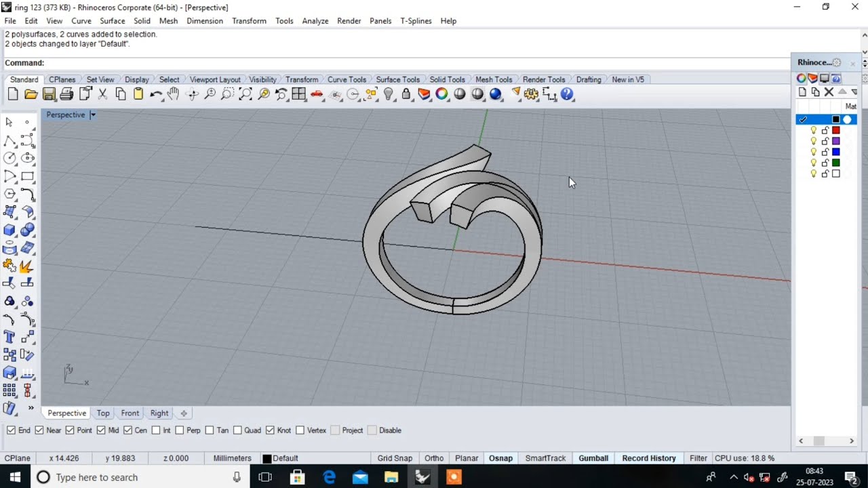The height and width of the screenshot is (488, 868).
Task: Toggle the Mid osnap checkbox
Action: click(x=101, y=430)
